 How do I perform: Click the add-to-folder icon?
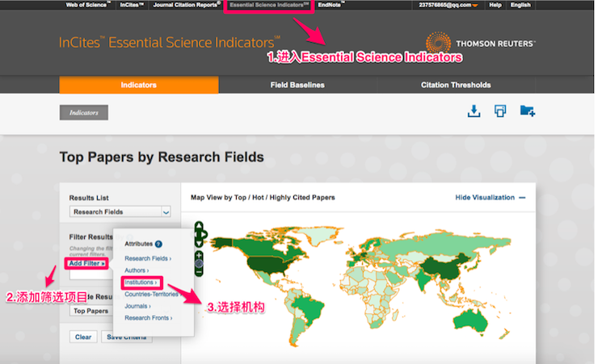[527, 111]
